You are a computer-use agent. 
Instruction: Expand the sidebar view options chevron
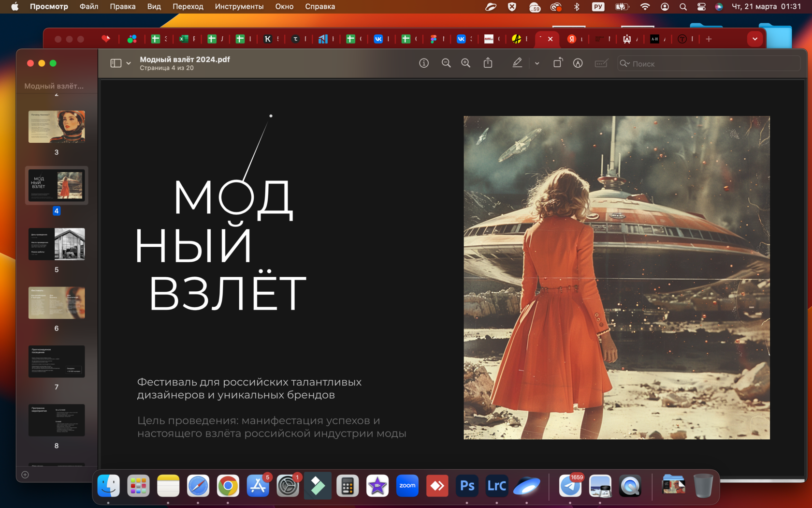pos(129,63)
